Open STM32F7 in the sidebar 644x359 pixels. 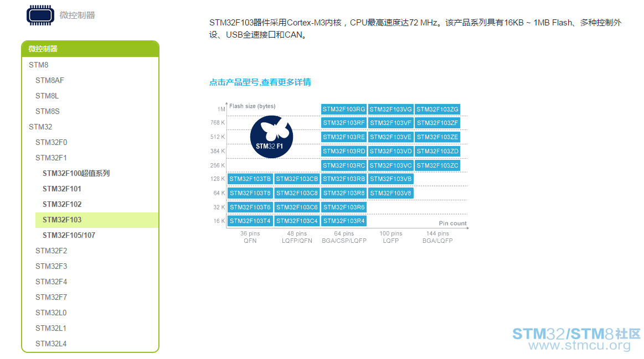point(51,298)
